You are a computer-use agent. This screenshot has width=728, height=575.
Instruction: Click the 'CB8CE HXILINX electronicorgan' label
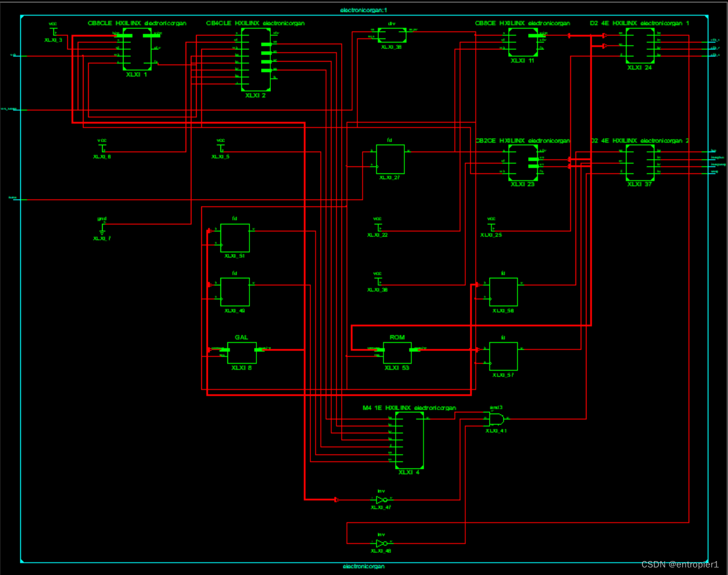pyautogui.click(x=523, y=23)
